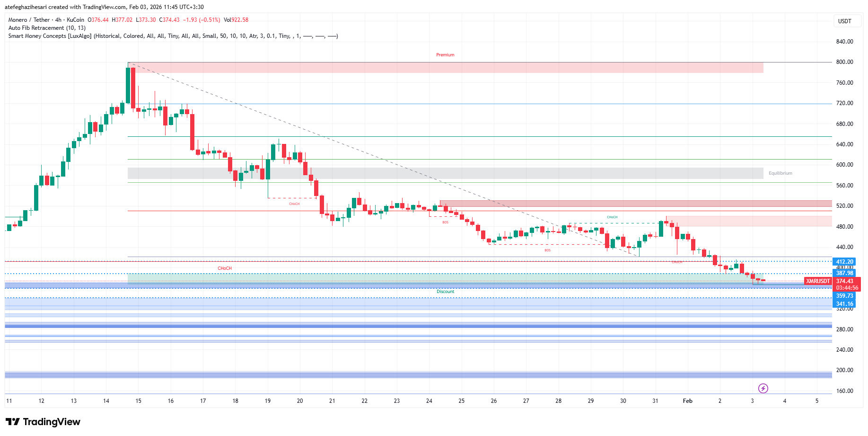Click the 359.73 price level label
Image resolution: width=868 pixels, height=436 pixels.
(x=844, y=296)
